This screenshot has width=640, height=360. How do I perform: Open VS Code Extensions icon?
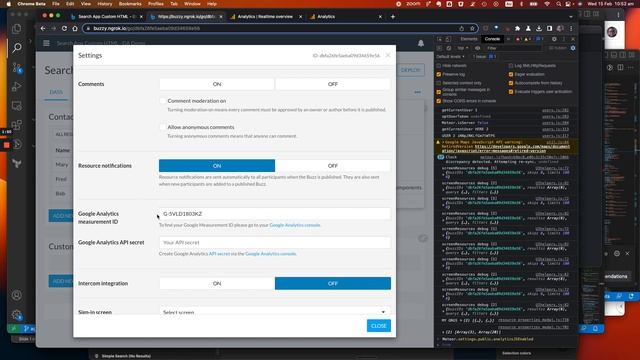tap(17, 125)
